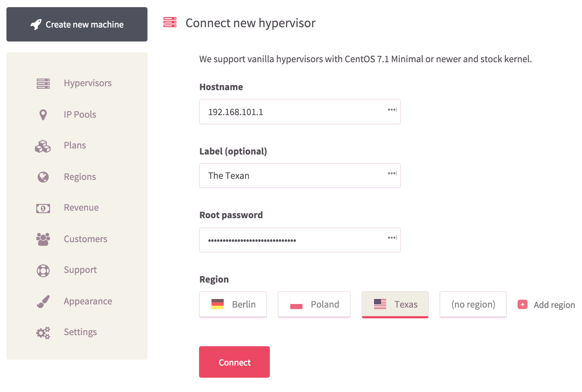
Task: Click the Revenue banknote icon
Action: click(x=43, y=208)
